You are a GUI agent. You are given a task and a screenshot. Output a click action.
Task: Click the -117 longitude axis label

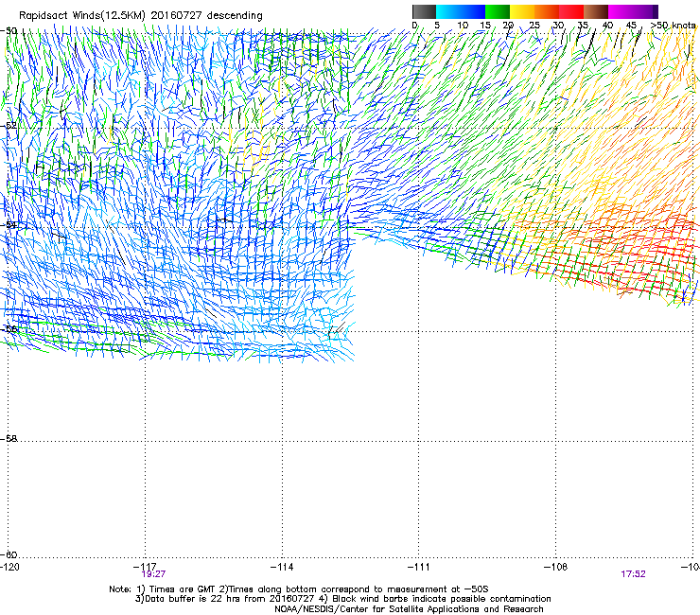tap(145, 567)
